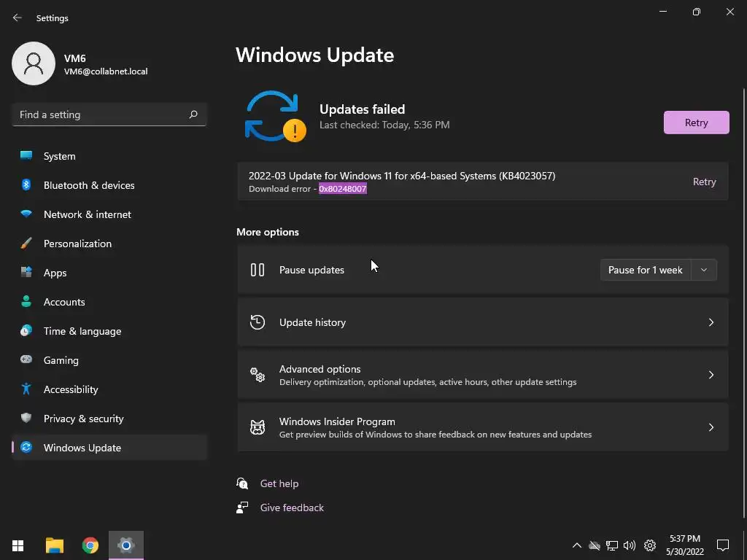The height and width of the screenshot is (560, 747).
Task: Select Bluetooth & devices category
Action: [109, 184]
